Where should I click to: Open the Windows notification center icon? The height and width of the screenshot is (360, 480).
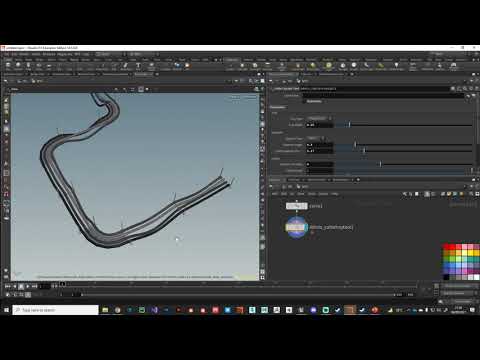[x=472, y=310]
